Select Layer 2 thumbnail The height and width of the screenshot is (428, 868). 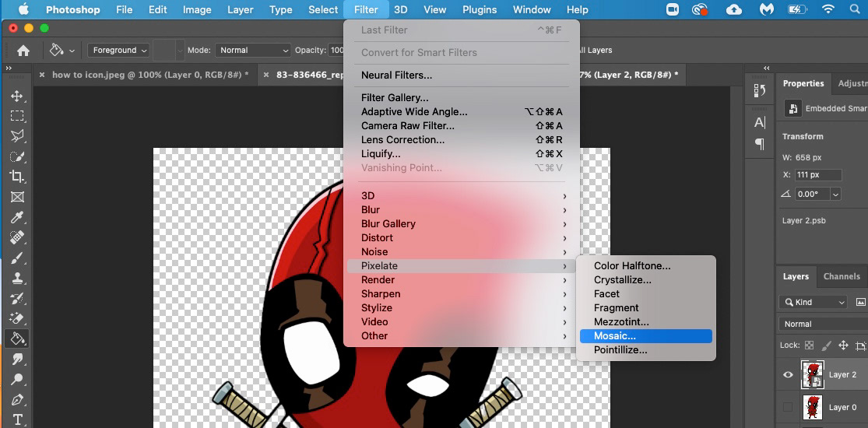(812, 375)
